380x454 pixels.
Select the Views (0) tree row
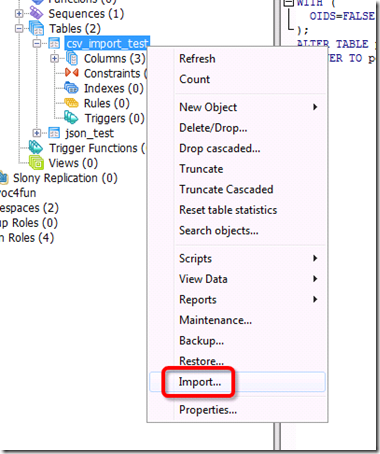73,163
